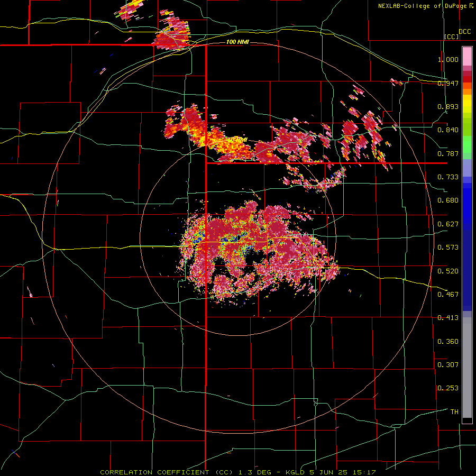Image resolution: width=476 pixels, height=476 pixels.
Task: Click the 0.253 color scale value
Action: 448,388
